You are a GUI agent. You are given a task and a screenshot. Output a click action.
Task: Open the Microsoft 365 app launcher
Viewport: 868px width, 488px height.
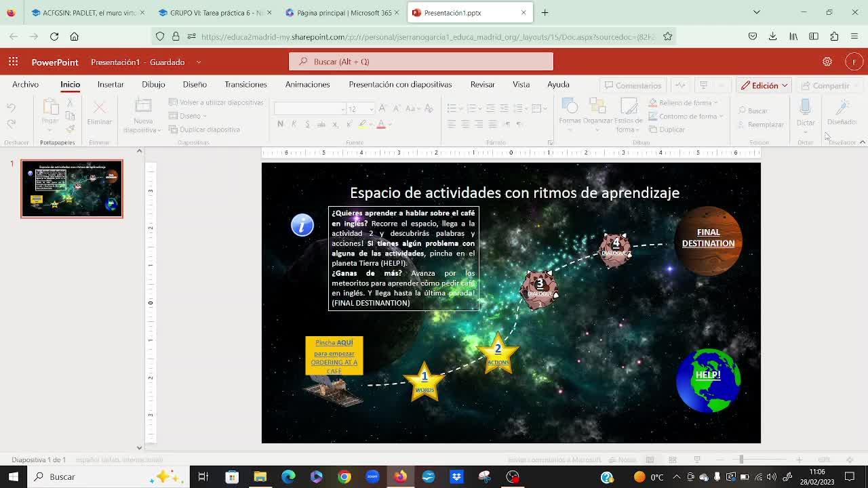[13, 62]
